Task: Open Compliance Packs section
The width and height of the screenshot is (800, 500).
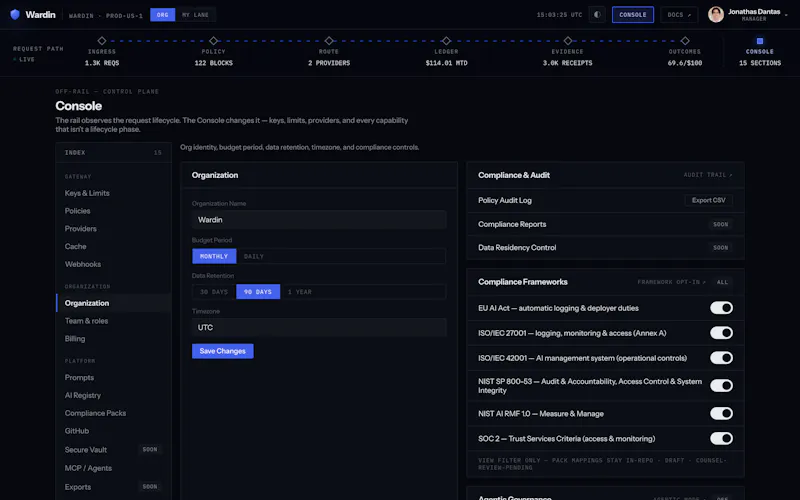Action: pyautogui.click(x=95, y=413)
